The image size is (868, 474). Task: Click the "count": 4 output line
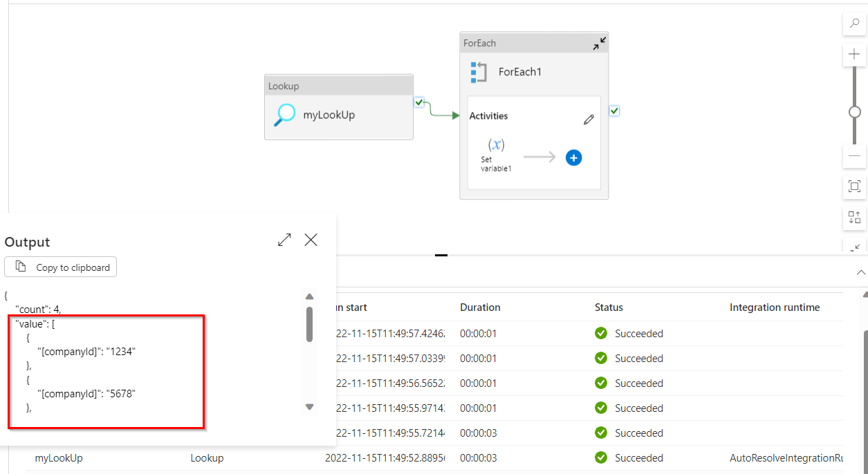(39, 310)
